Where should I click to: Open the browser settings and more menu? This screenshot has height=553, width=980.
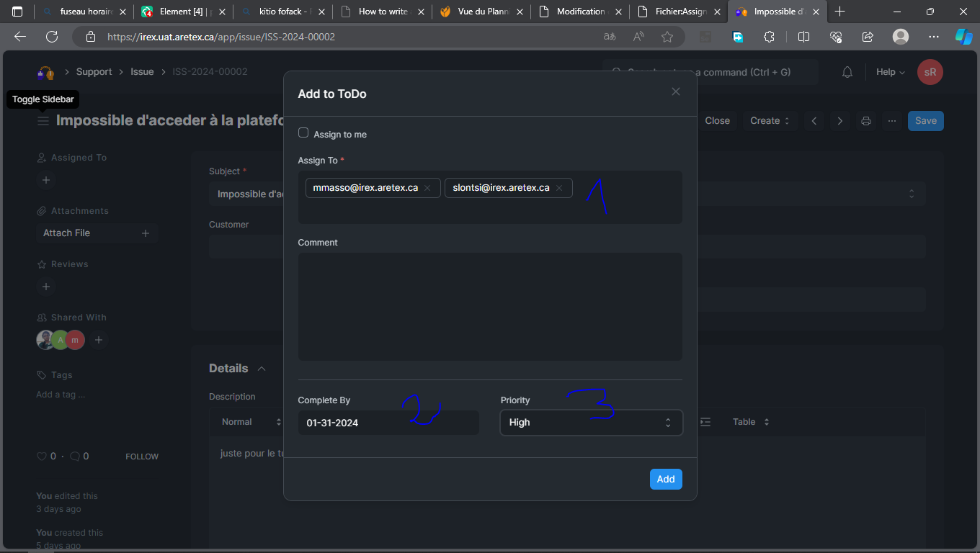pyautogui.click(x=934, y=37)
